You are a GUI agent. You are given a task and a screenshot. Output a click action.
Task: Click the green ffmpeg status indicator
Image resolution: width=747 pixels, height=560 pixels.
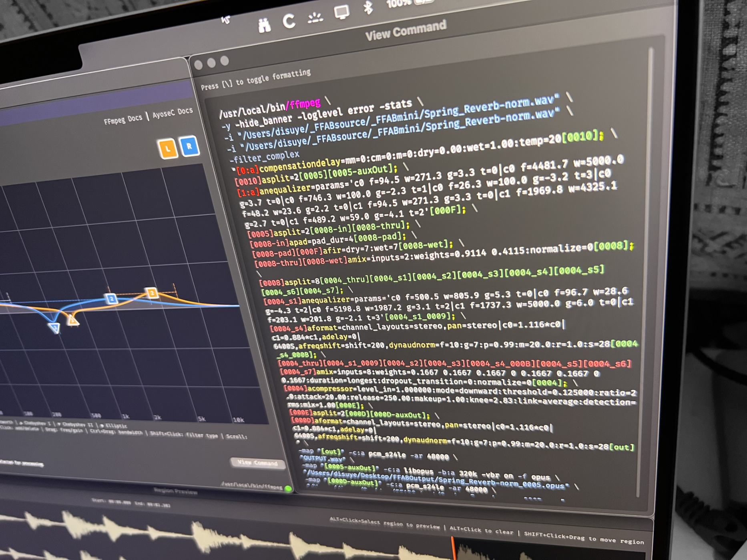(288, 488)
